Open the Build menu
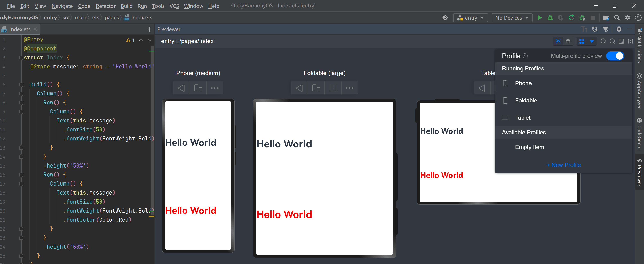Screen dimensions: 644x264 click(127, 6)
